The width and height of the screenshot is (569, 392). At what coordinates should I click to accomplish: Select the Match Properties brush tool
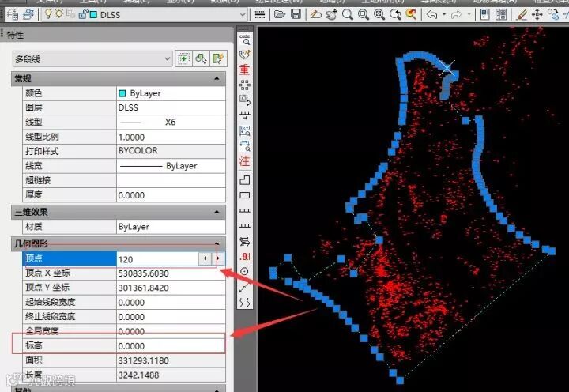click(522, 14)
